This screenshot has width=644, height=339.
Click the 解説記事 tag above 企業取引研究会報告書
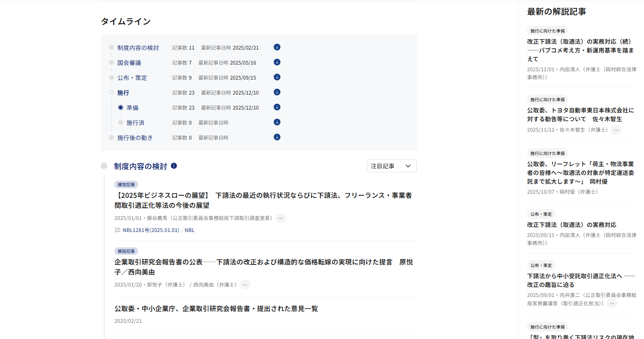pos(126,251)
